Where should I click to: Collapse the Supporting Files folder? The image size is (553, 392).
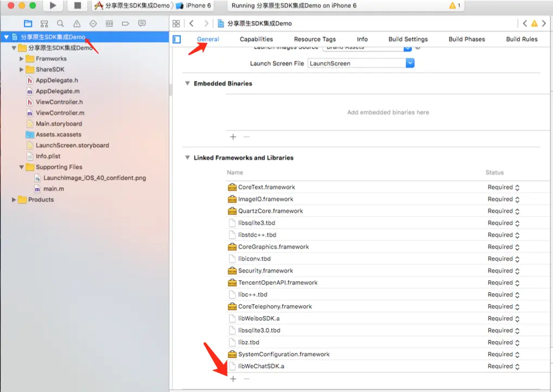(x=22, y=167)
